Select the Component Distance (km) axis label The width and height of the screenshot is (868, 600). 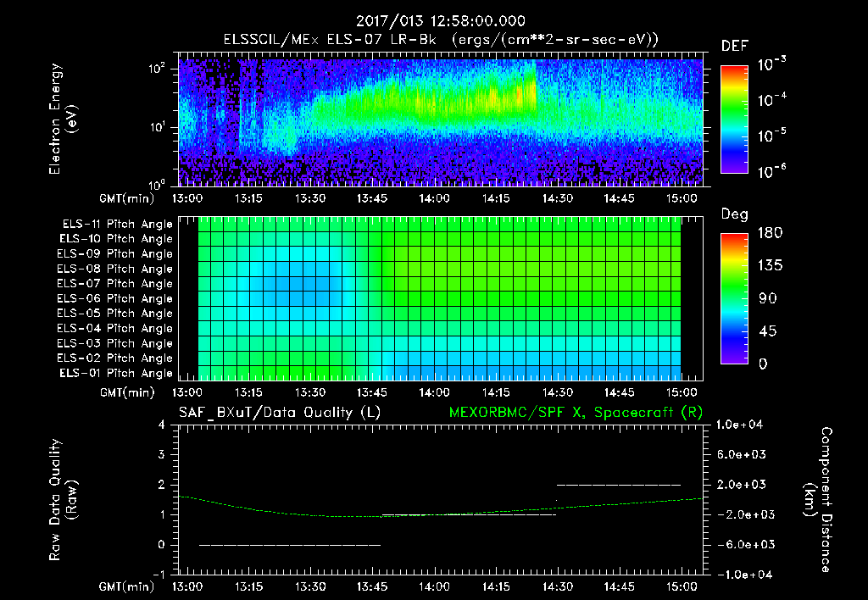[x=818, y=500]
